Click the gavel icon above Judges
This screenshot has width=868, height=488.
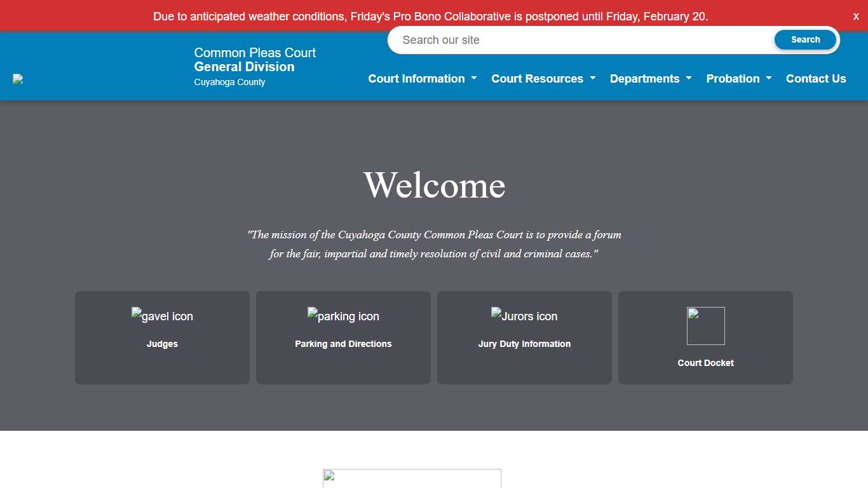coord(162,316)
